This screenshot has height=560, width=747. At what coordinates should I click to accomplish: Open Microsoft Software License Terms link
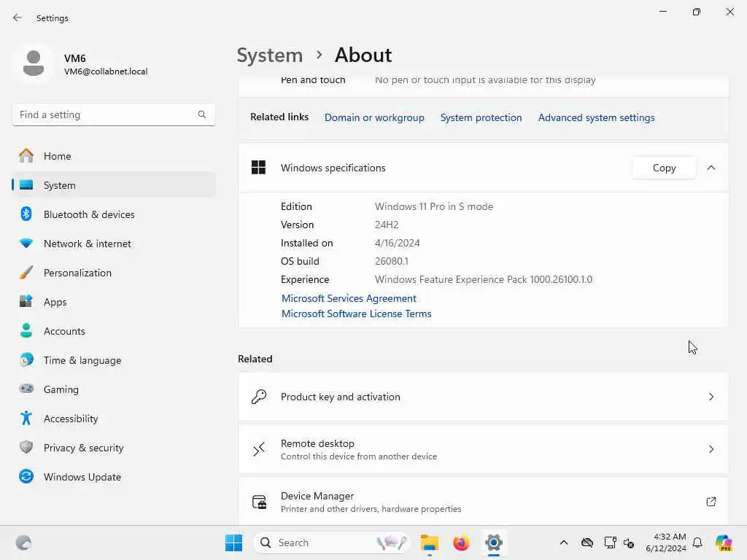pyautogui.click(x=356, y=314)
